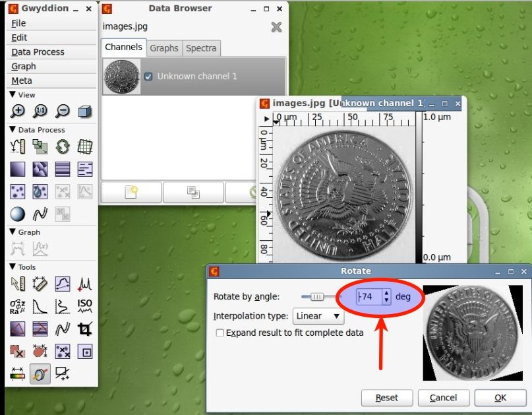
Task: Click the duplicate channel button in Data Browser
Action: point(193,192)
